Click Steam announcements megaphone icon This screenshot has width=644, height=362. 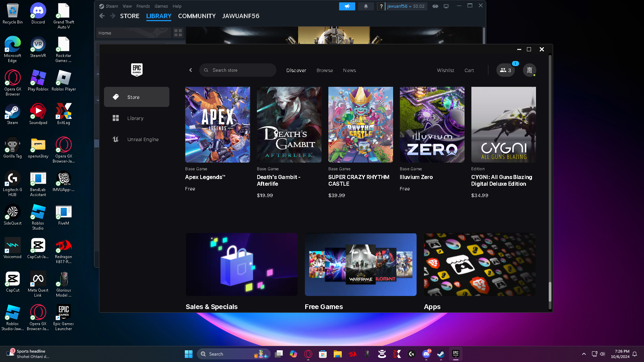(347, 6)
